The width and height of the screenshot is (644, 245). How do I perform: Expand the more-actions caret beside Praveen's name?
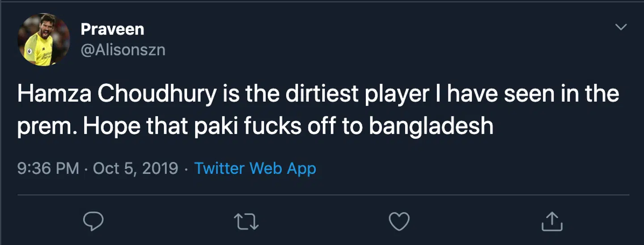[621, 27]
